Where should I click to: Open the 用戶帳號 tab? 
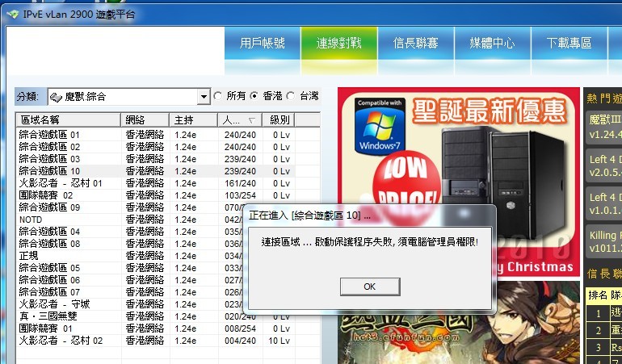click(x=263, y=43)
